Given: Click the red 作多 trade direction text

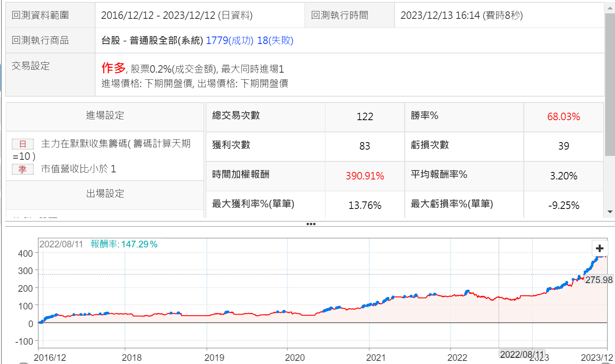Looking at the screenshot, I should tap(113, 68).
